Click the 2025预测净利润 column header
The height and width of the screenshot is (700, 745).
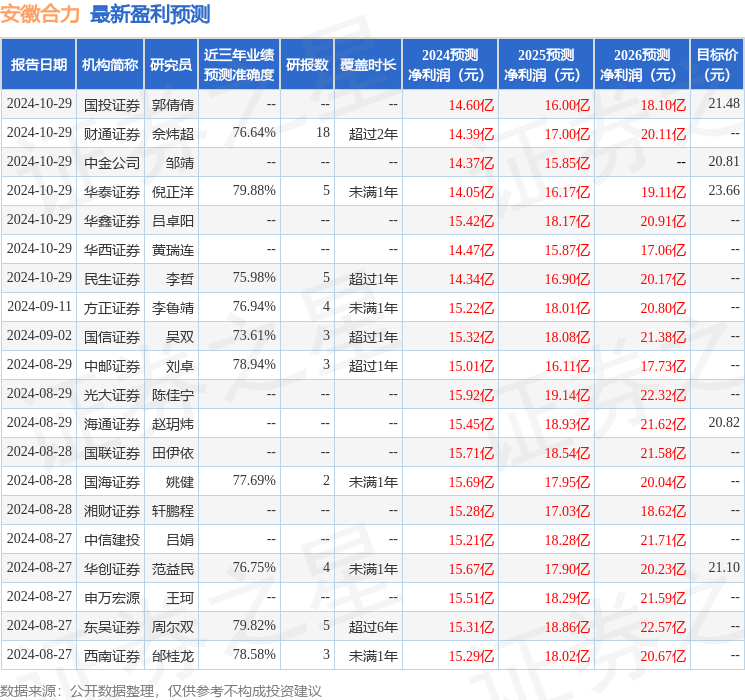546,65
